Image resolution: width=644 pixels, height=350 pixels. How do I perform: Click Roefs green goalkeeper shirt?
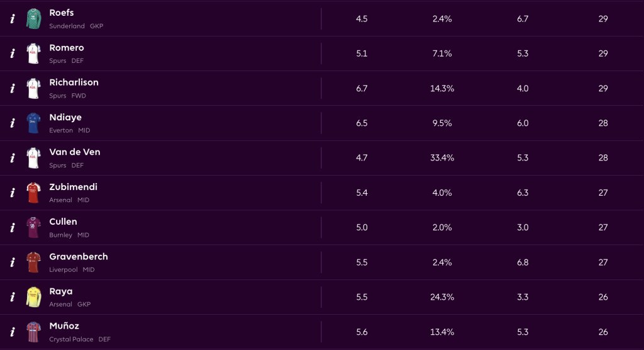(33, 19)
